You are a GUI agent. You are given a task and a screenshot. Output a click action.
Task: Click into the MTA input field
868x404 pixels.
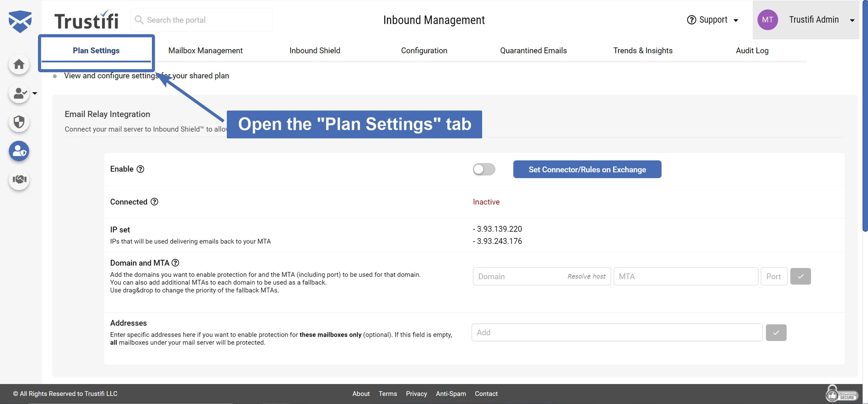(x=686, y=276)
